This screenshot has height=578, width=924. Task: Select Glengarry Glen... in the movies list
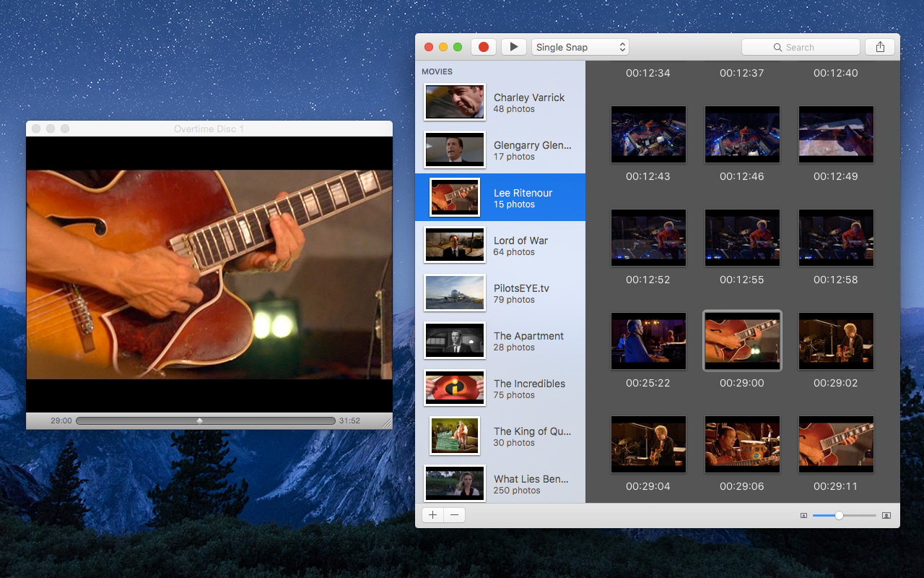(500, 150)
